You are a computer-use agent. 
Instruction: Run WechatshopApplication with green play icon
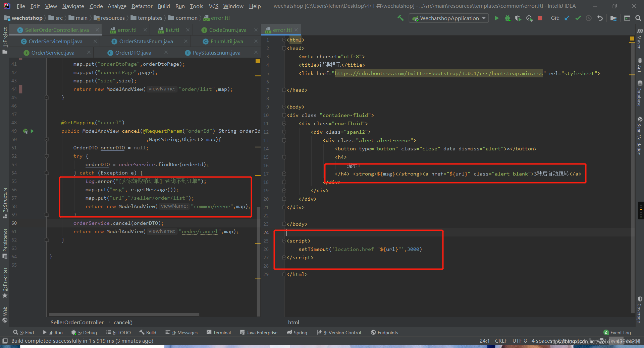pos(496,18)
